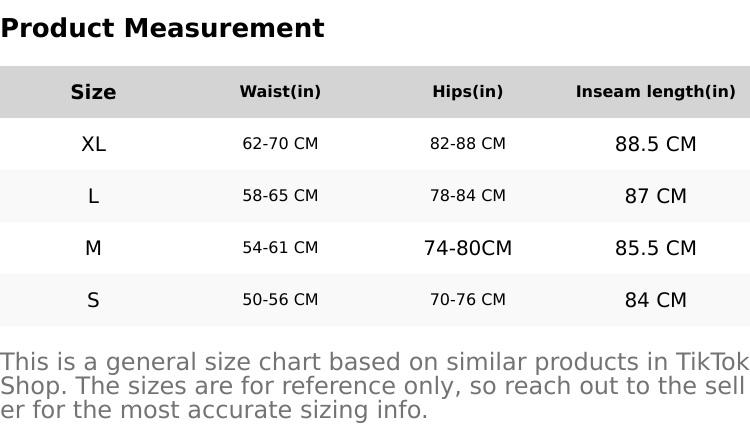Click the Product Measurement heading

coord(162,28)
